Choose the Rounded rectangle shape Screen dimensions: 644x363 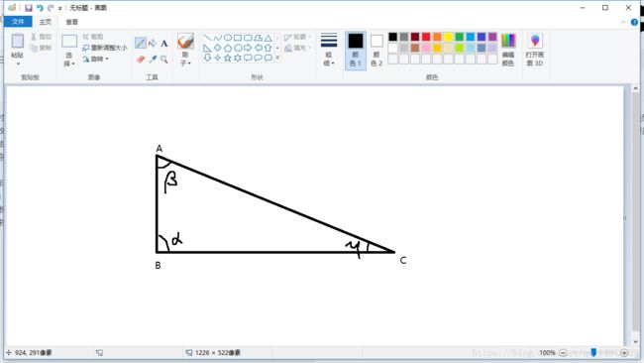tap(248, 38)
